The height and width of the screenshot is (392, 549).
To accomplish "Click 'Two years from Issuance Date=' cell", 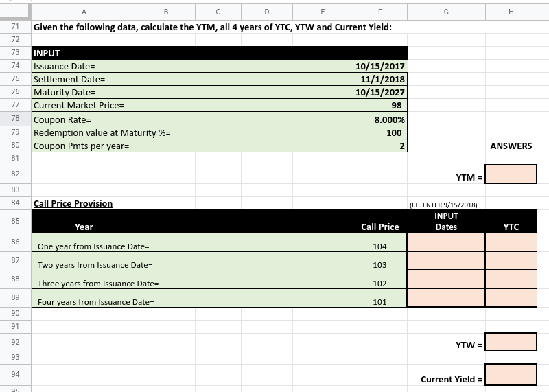I will point(192,261).
